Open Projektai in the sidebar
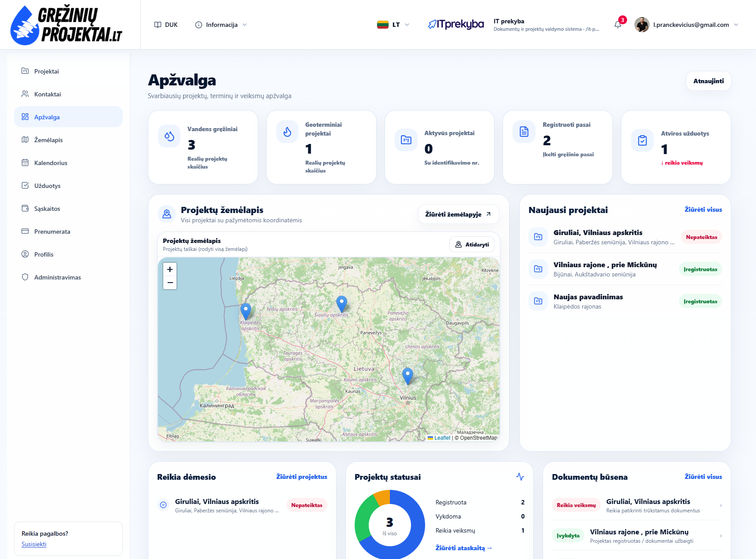Screen dimensions: 756x559 click(68, 71)
